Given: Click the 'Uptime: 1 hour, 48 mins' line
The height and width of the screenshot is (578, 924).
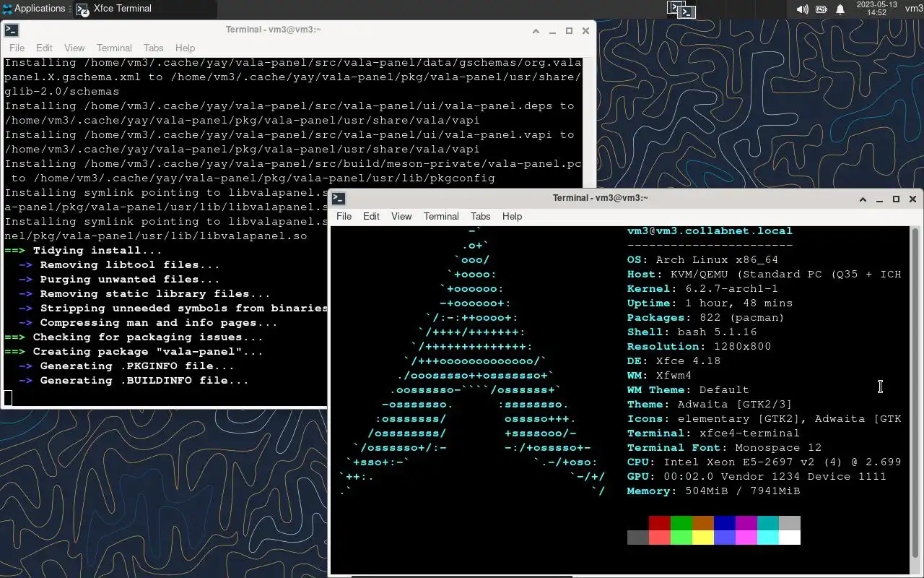Looking at the screenshot, I should [710, 303].
